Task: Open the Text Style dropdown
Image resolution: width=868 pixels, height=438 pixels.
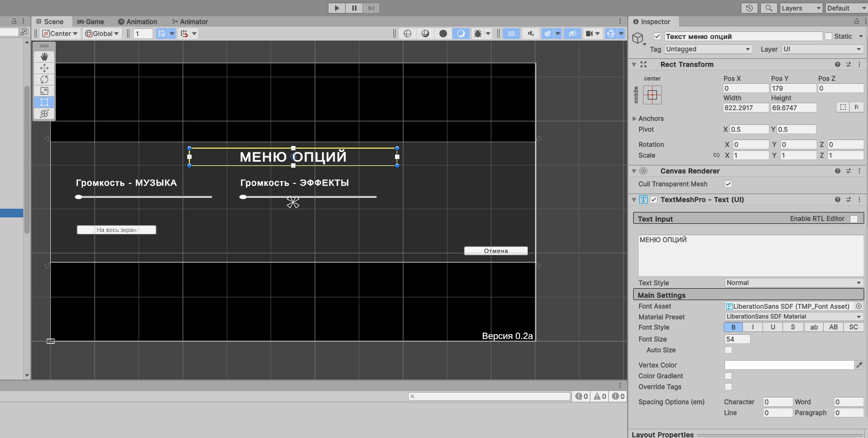Action: click(794, 283)
